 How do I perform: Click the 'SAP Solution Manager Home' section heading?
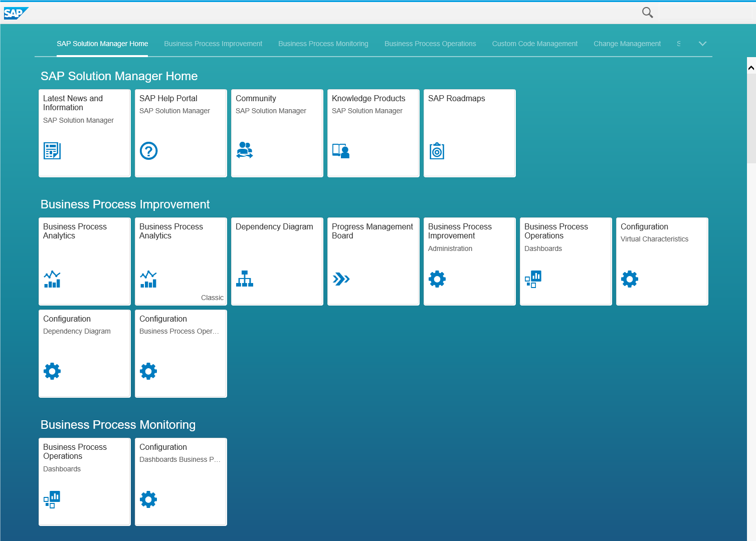pos(119,76)
